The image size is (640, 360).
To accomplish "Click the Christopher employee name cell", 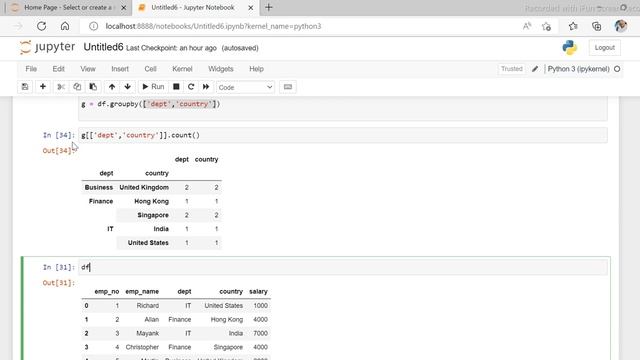I will click(x=142, y=347).
